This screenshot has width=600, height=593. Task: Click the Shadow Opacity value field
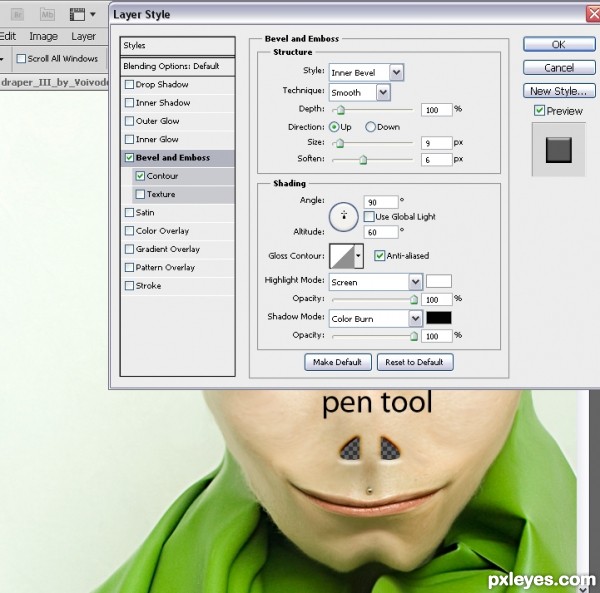pyautogui.click(x=437, y=336)
